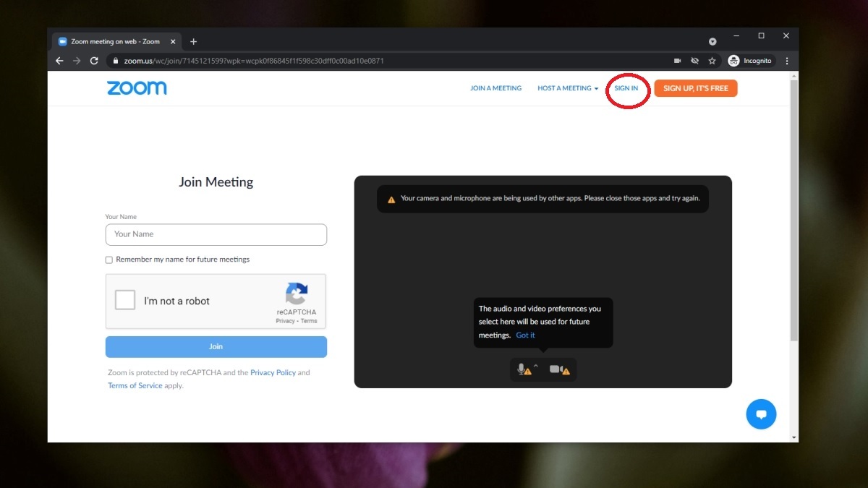The width and height of the screenshot is (868, 488).
Task: Maximize the Chrome window
Action: coord(761,35)
